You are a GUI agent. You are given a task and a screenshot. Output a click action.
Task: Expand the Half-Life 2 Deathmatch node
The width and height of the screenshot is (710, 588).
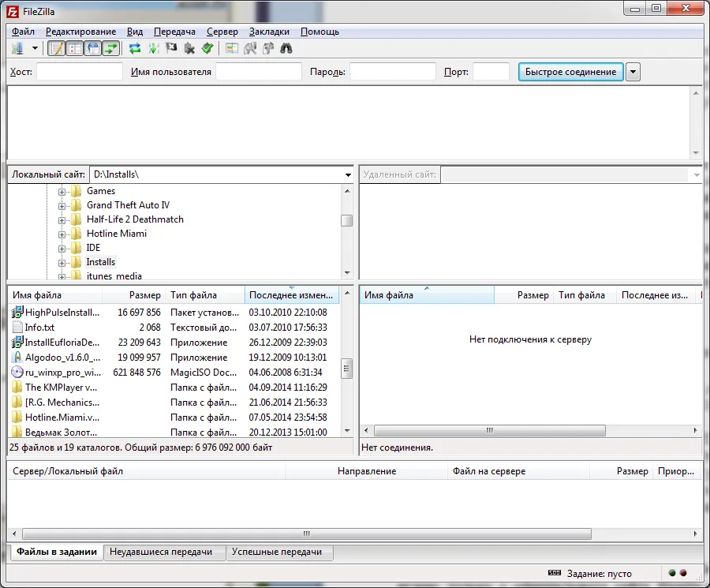click(x=62, y=220)
